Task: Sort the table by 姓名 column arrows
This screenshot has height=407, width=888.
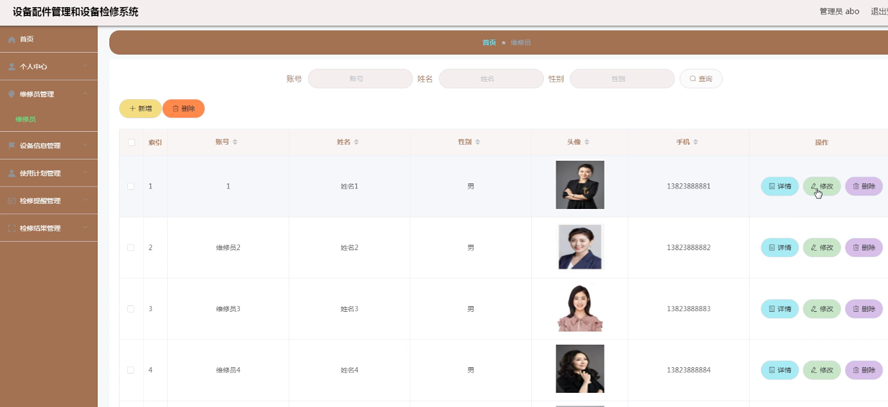Action: pos(357,142)
